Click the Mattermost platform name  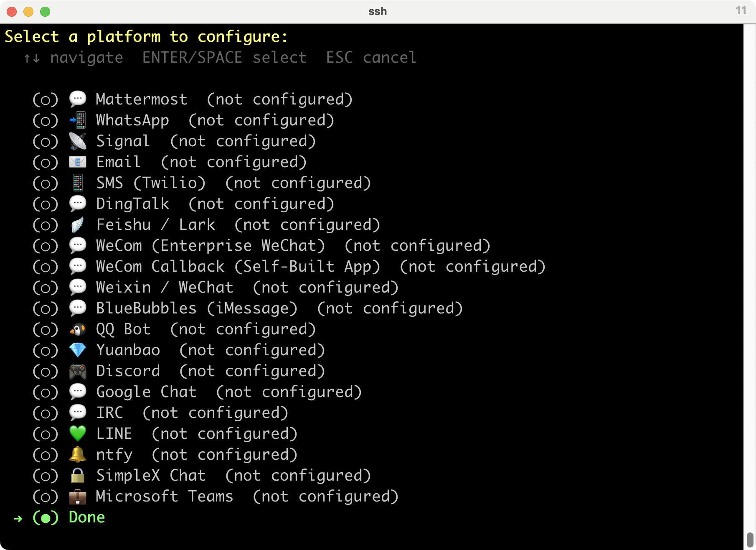[142, 99]
